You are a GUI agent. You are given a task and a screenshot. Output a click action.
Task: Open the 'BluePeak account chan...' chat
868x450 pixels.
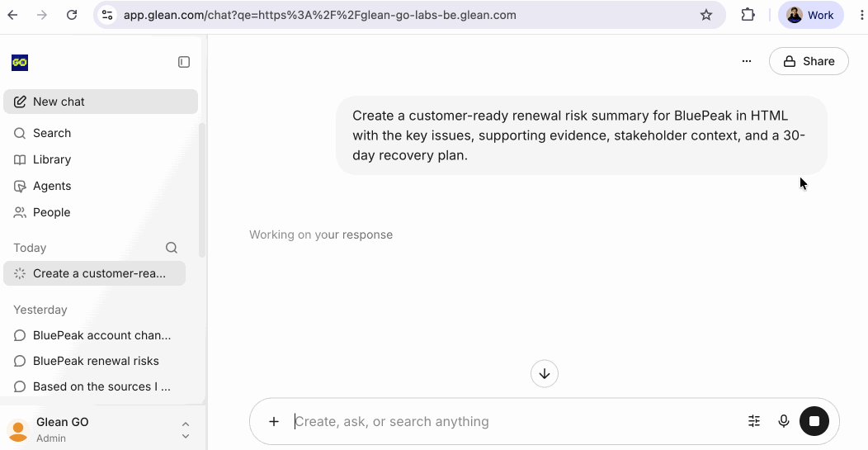point(94,335)
